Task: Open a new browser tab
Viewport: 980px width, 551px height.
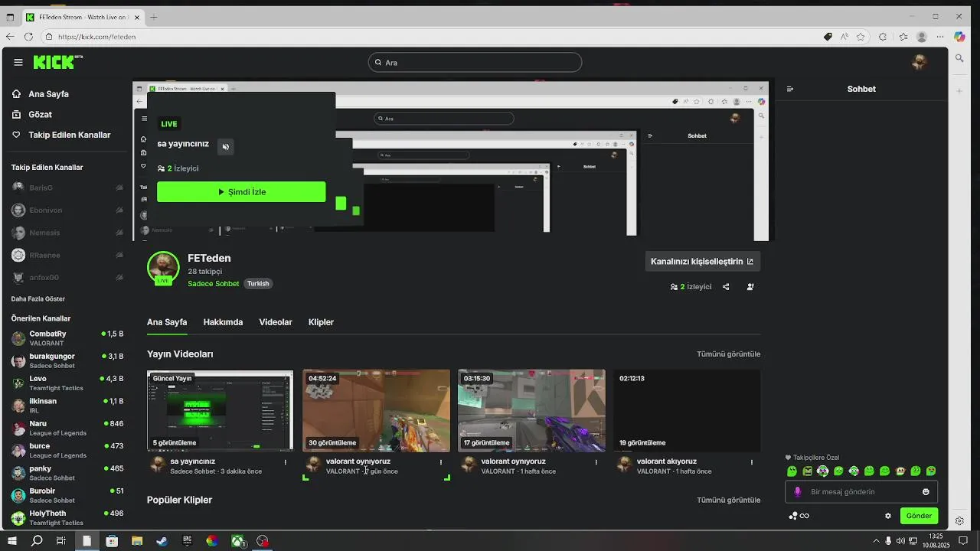Action: click(x=154, y=17)
